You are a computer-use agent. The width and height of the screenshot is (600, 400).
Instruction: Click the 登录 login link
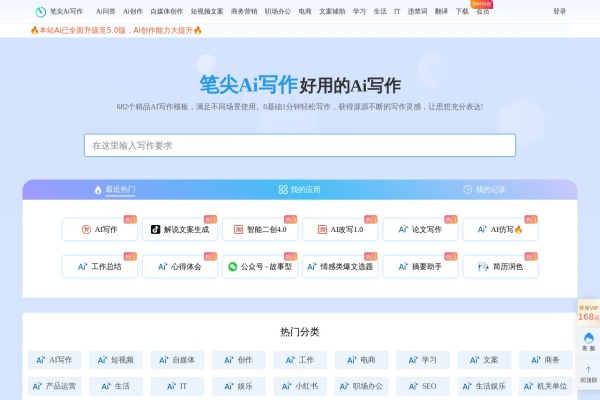[559, 11]
